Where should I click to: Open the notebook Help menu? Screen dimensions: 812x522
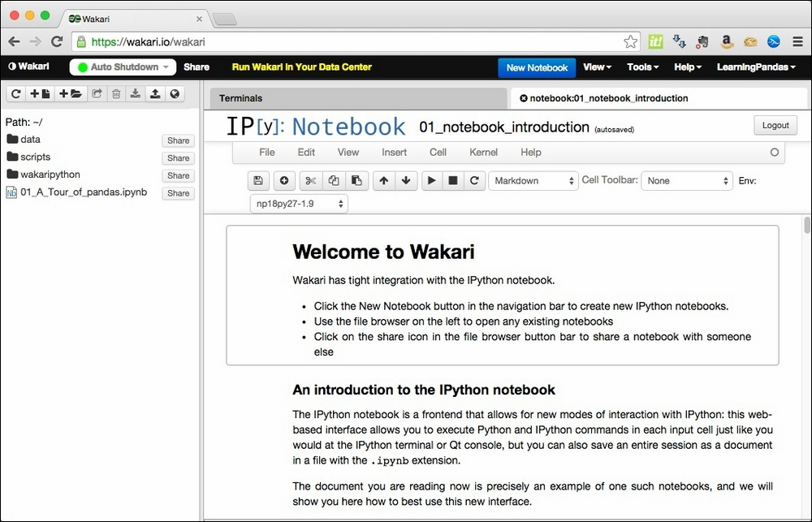(531, 153)
